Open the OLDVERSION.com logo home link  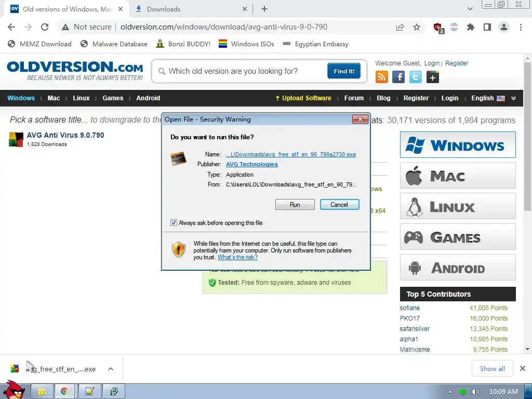point(75,71)
